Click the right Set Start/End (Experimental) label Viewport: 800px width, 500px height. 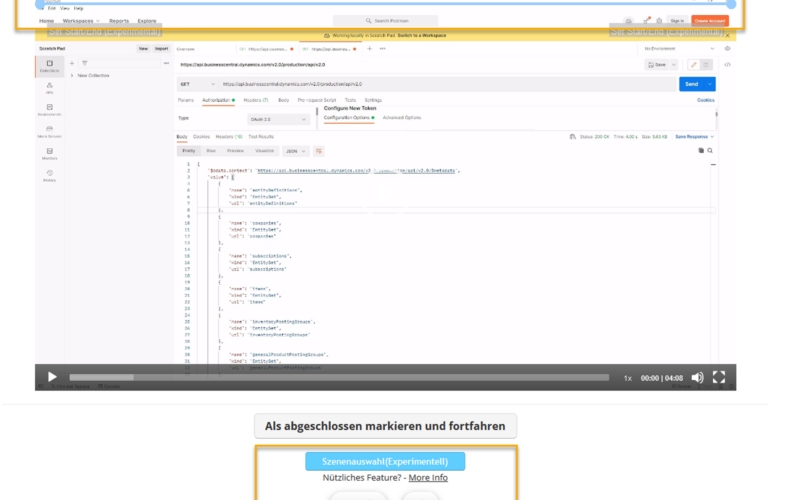(x=667, y=32)
